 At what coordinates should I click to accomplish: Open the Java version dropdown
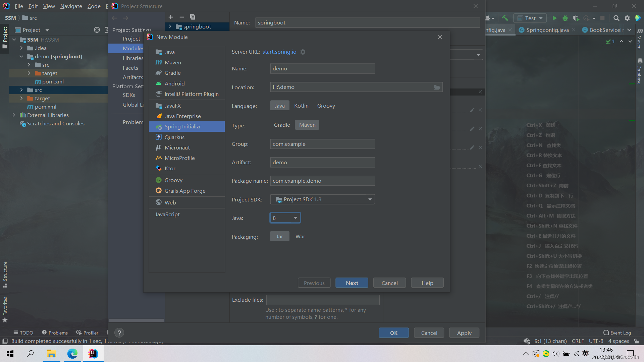285,218
